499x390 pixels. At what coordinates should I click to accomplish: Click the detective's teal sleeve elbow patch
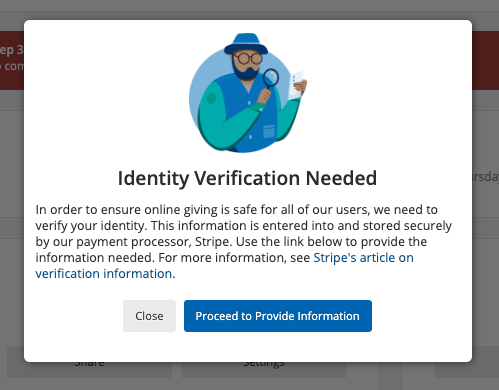pyautogui.click(x=211, y=98)
